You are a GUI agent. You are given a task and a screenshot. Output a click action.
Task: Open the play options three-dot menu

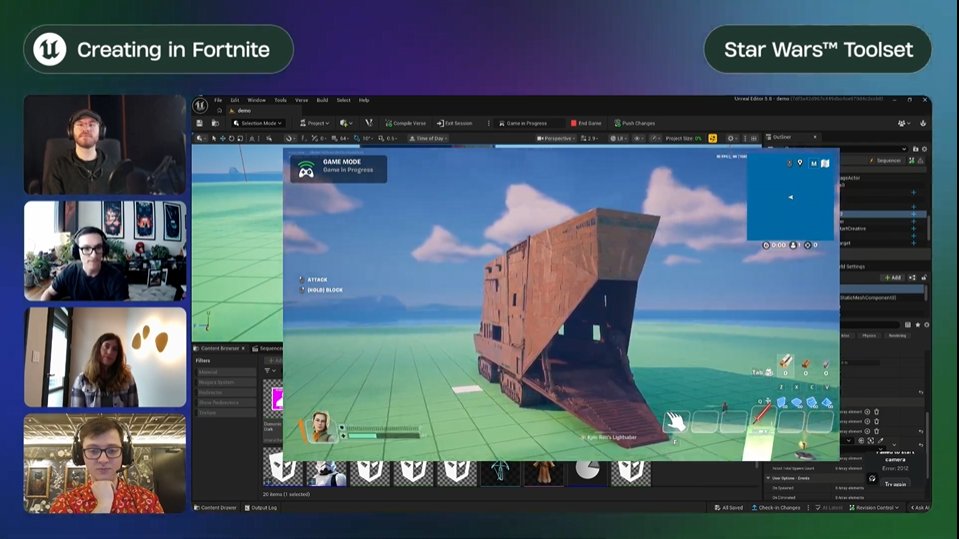point(489,123)
